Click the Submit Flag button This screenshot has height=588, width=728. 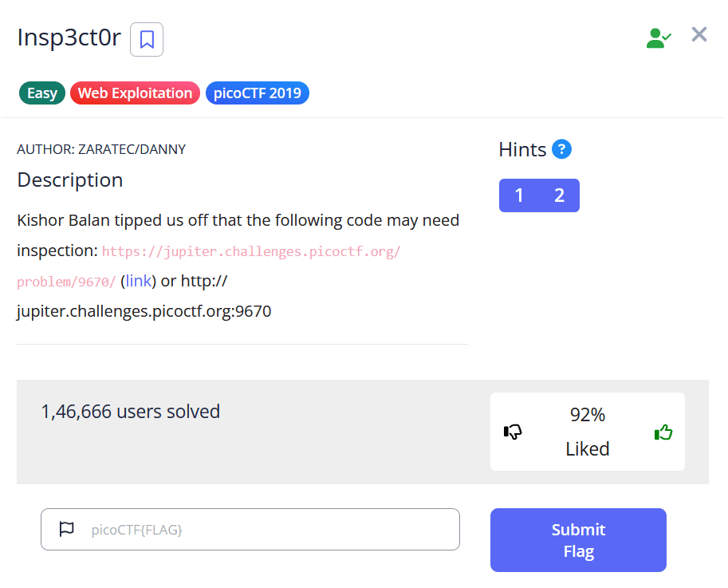coord(578,540)
